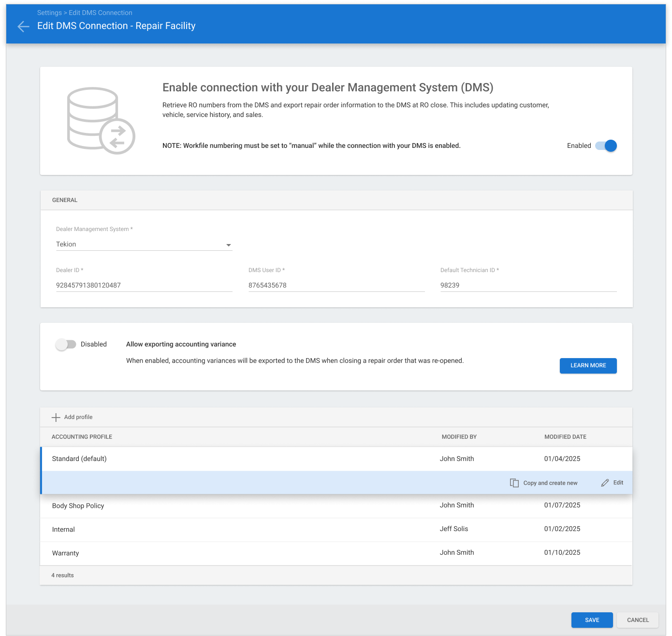This screenshot has height=636, width=672.
Task: Click the plus icon beside Add profile
Action: [x=56, y=417]
